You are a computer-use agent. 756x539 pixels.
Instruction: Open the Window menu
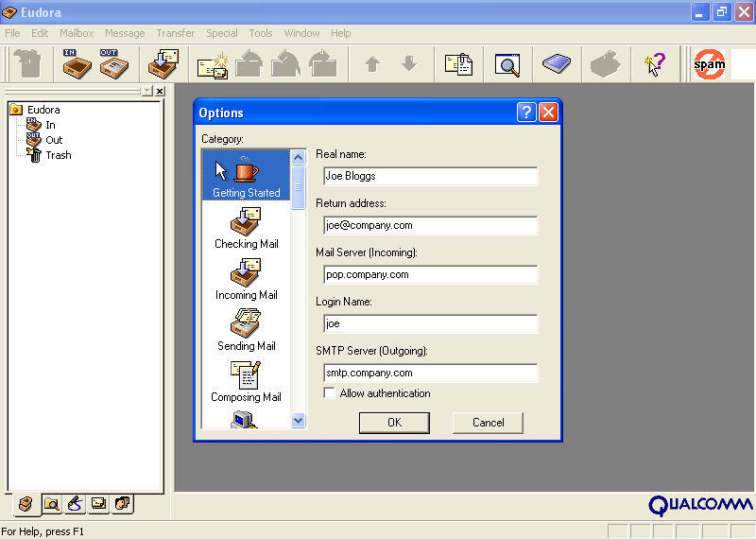pyautogui.click(x=301, y=33)
